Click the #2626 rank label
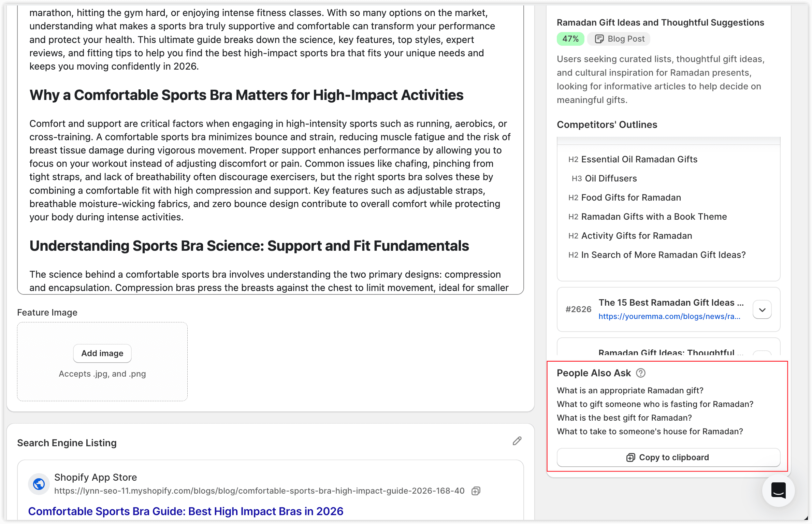812x524 pixels. pyautogui.click(x=578, y=309)
